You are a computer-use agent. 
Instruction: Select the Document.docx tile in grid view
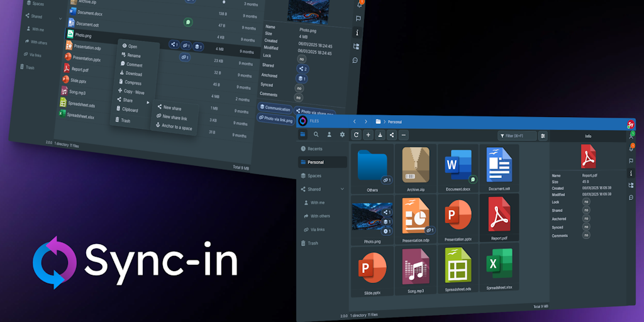click(x=458, y=169)
